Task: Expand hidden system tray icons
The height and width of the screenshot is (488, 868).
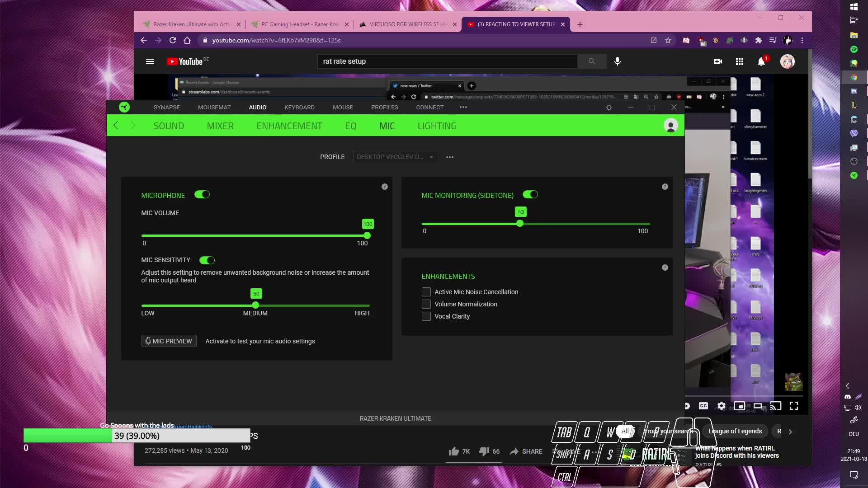Action: 848,386
